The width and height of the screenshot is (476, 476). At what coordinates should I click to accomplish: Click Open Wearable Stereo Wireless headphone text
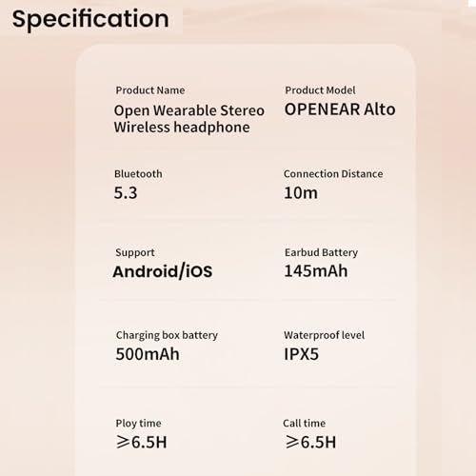click(x=189, y=119)
